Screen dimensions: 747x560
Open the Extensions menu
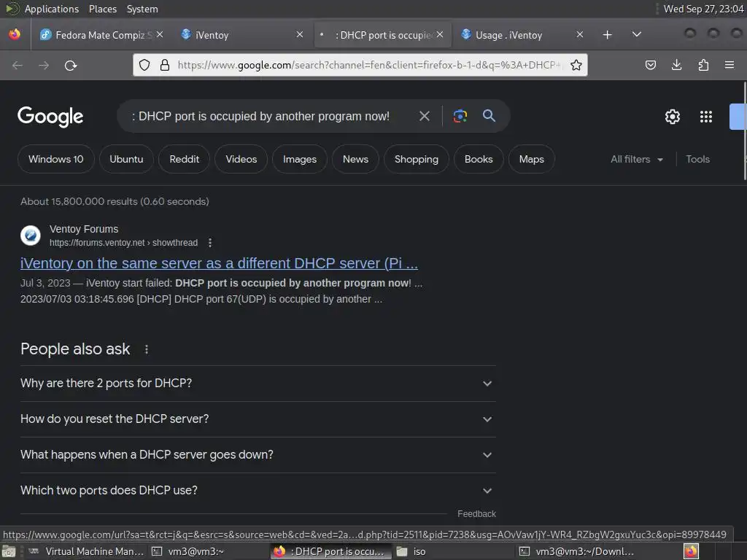(703, 65)
